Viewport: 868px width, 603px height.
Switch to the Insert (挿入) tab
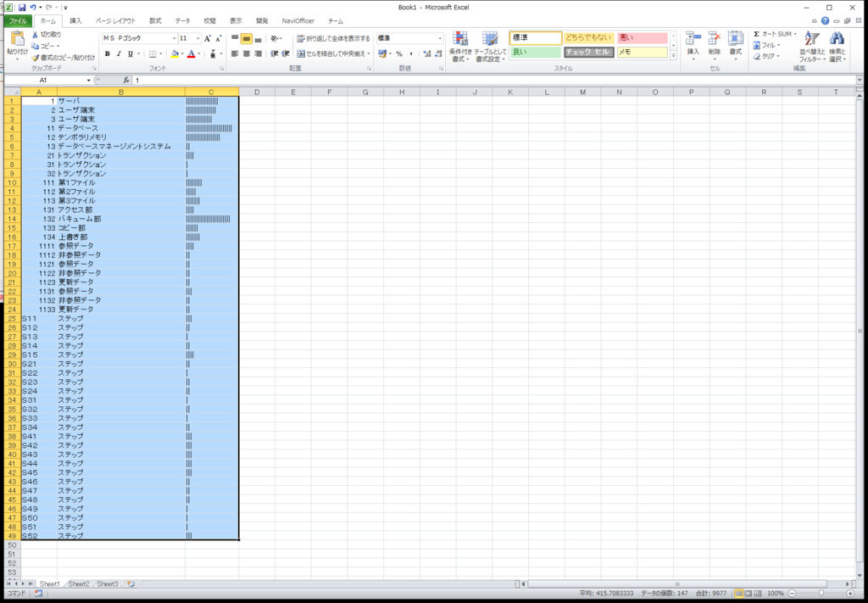pyautogui.click(x=75, y=21)
